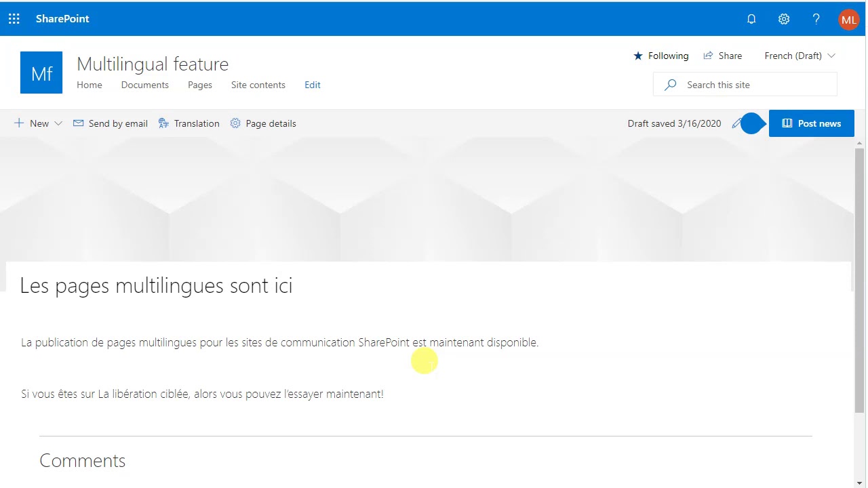Open the ML account avatar

click(848, 20)
